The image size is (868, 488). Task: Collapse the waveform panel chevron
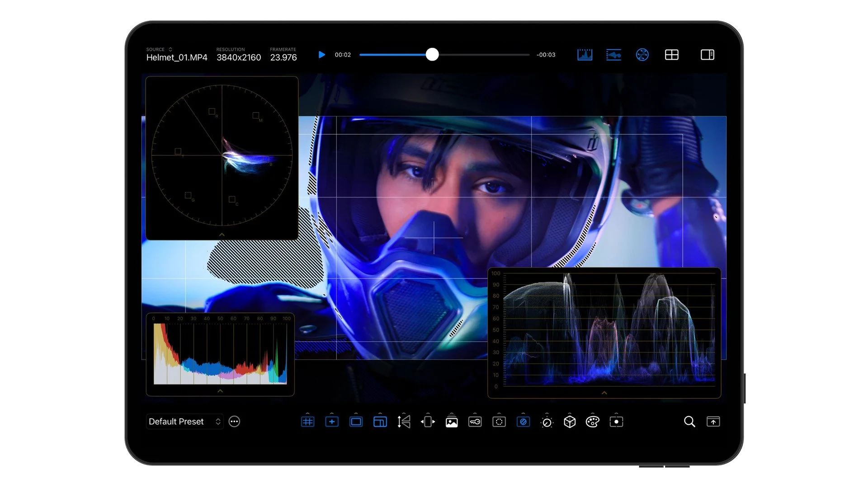pos(604,393)
